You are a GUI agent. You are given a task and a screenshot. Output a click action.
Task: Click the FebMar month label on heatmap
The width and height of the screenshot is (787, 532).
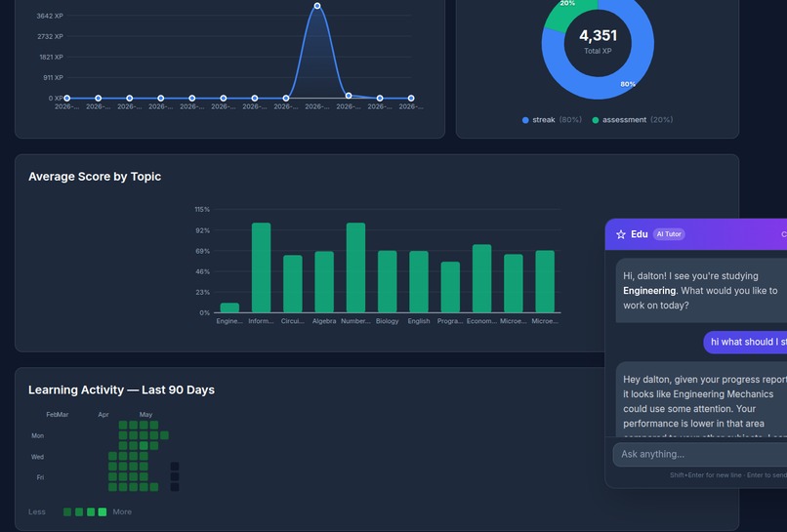tap(58, 415)
